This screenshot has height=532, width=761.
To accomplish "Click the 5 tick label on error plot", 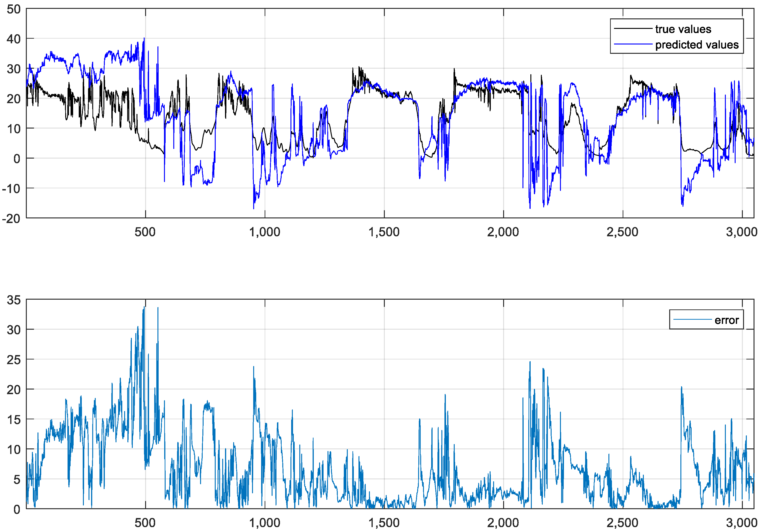I will (17, 479).
